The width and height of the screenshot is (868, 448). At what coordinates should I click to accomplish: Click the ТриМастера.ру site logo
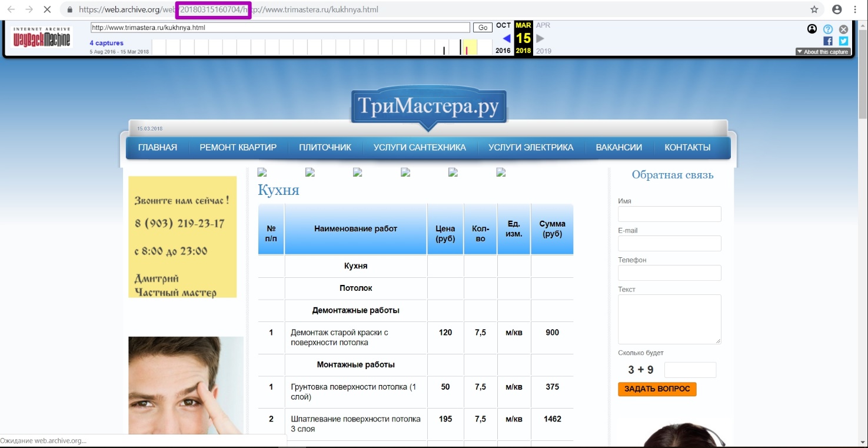[x=428, y=107]
